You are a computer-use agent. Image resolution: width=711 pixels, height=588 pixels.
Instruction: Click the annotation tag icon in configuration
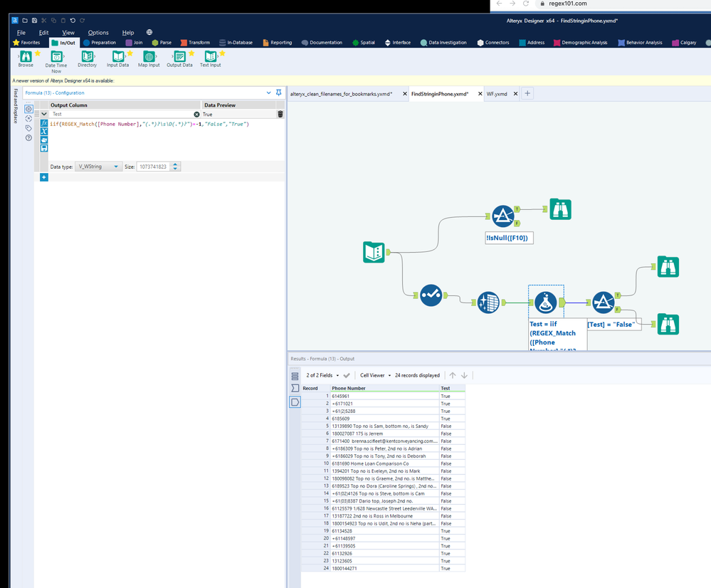[x=28, y=128]
